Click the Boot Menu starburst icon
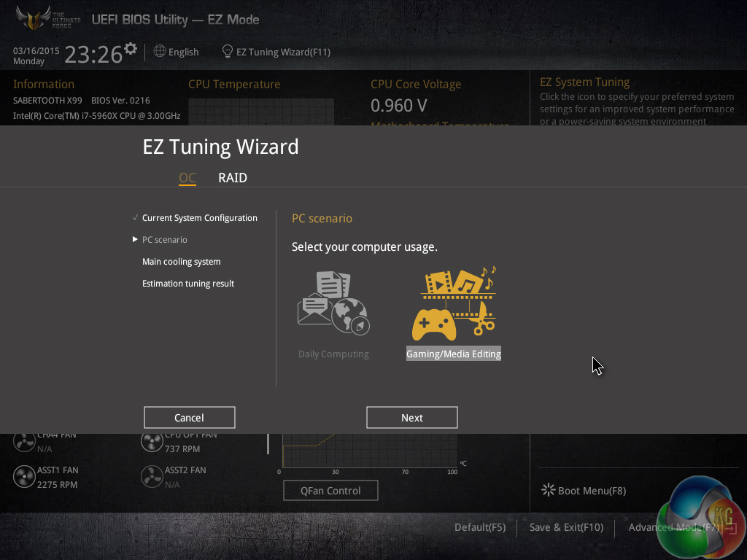747x560 pixels. click(549, 490)
